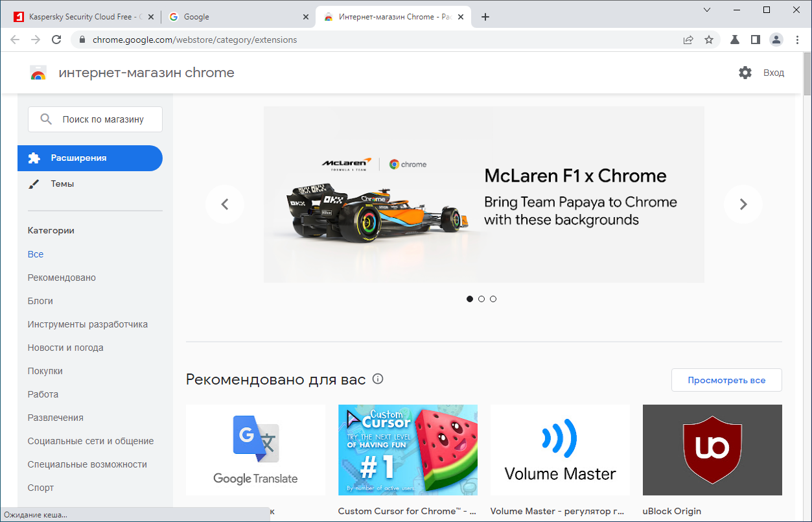The width and height of the screenshot is (812, 522).
Task: Click the magnifier icon in store search
Action: [46, 119]
